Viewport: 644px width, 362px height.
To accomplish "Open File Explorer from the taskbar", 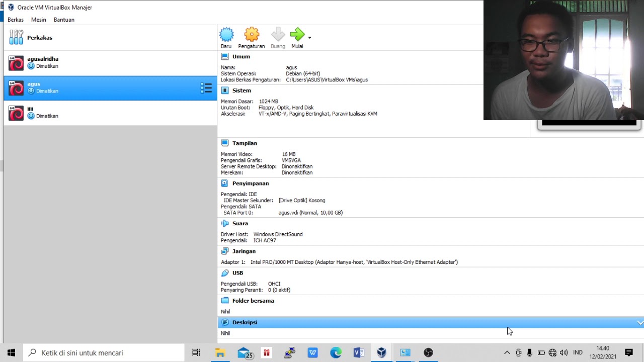I will point(220,352).
